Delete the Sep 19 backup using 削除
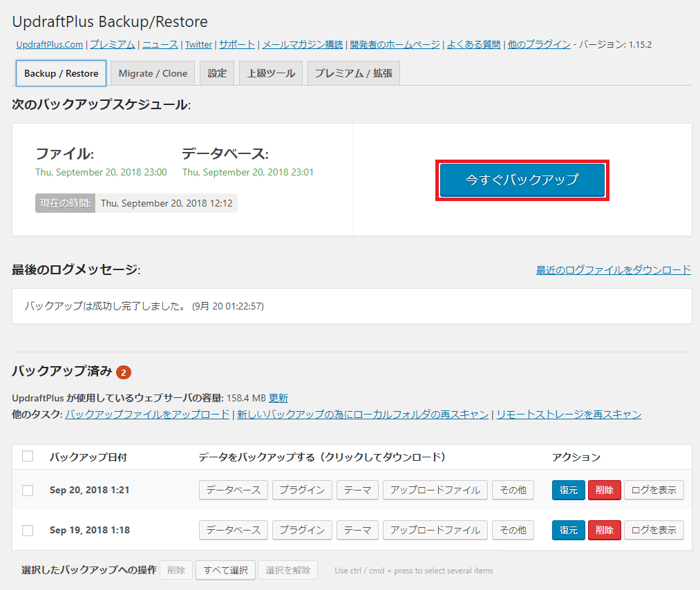Screen dimensions: 700x590 604,530
